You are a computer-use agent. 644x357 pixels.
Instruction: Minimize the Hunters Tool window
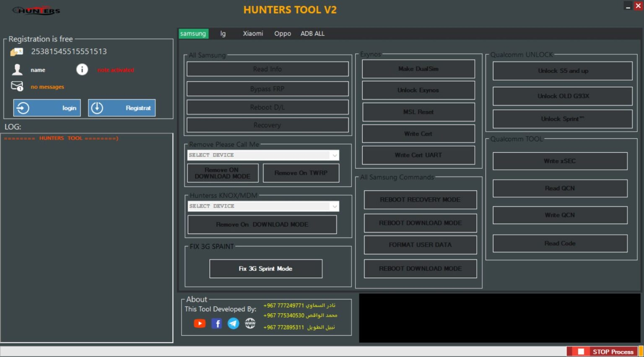click(628, 6)
